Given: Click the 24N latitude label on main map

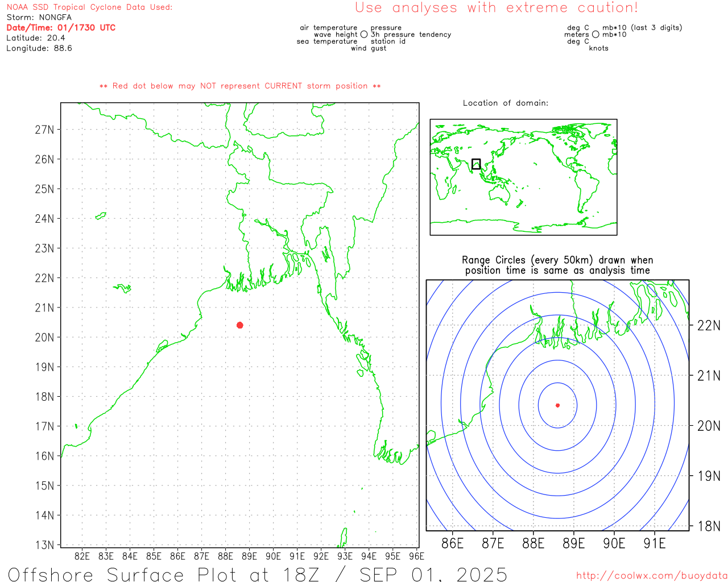Looking at the screenshot, I should pos(44,219).
